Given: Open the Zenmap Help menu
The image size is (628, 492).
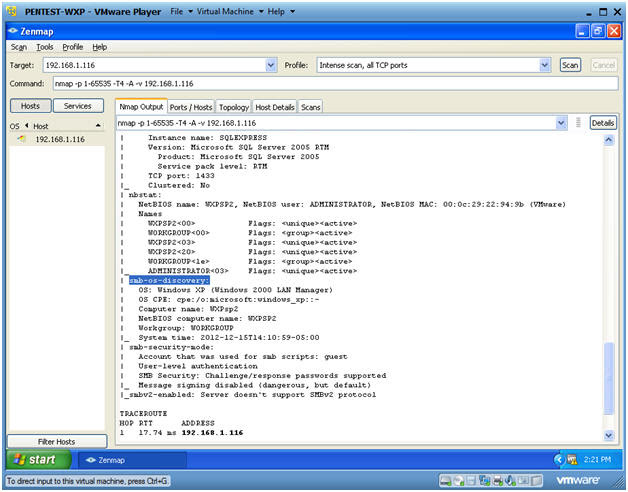Looking at the screenshot, I should click(99, 47).
